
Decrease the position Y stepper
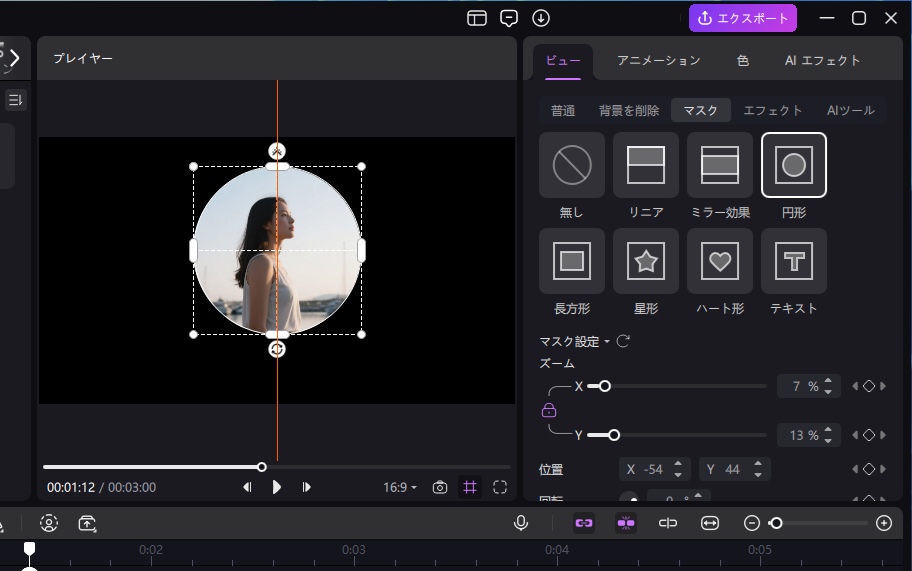tap(758, 474)
